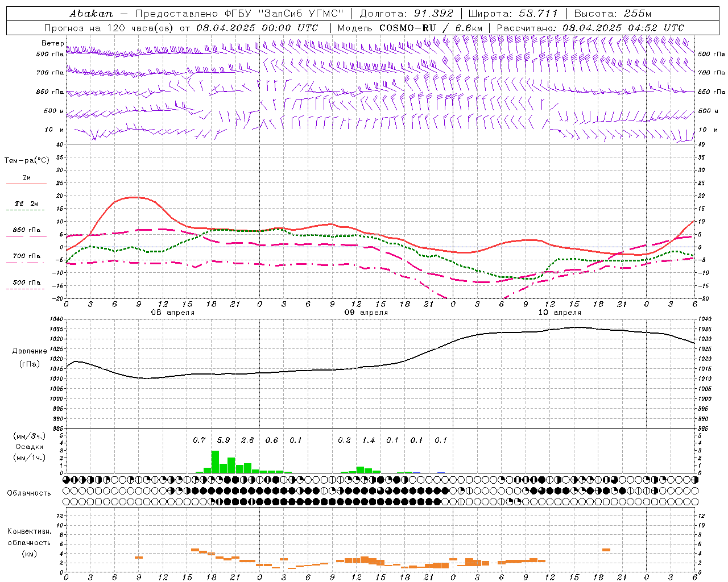The image size is (728, 582).
Task: Click the "5.9" precipitation amount value
Action: point(224,440)
